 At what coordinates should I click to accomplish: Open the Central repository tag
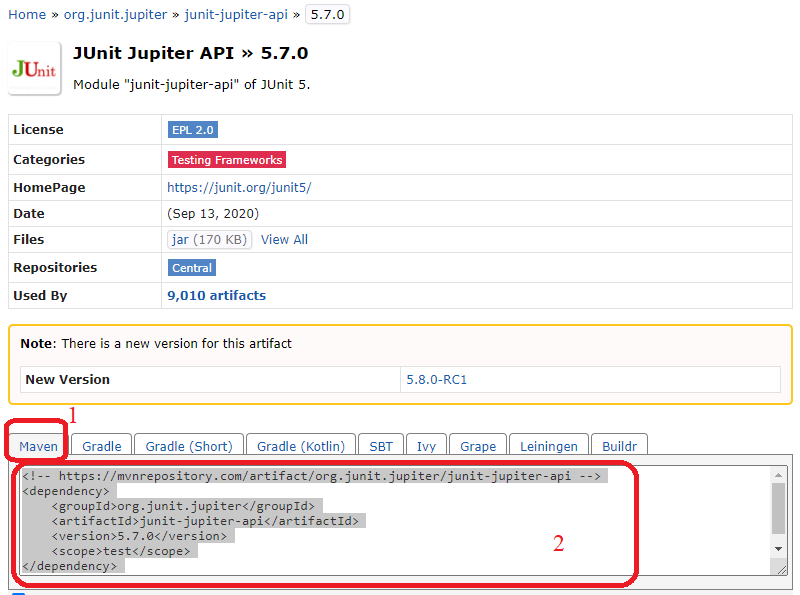[192, 268]
